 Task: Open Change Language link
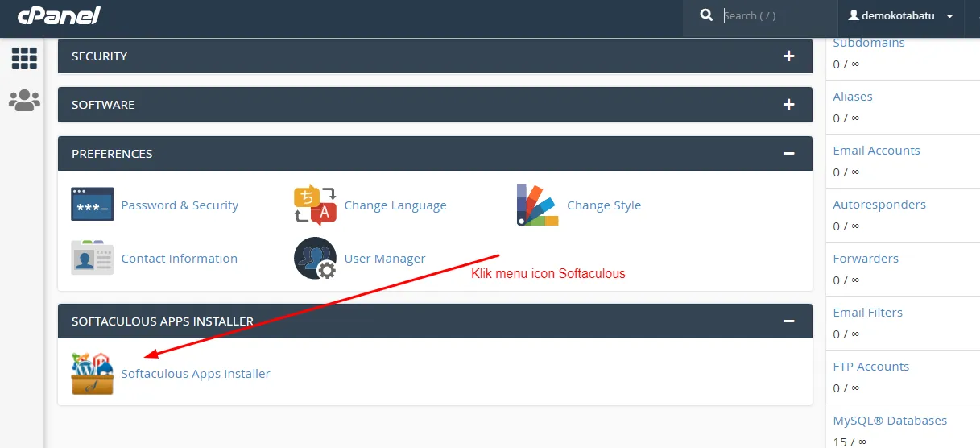[x=395, y=205]
